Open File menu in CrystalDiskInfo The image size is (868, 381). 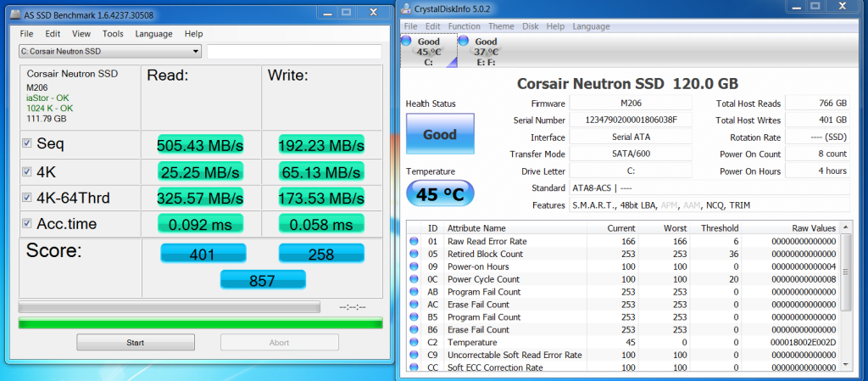[x=411, y=26]
